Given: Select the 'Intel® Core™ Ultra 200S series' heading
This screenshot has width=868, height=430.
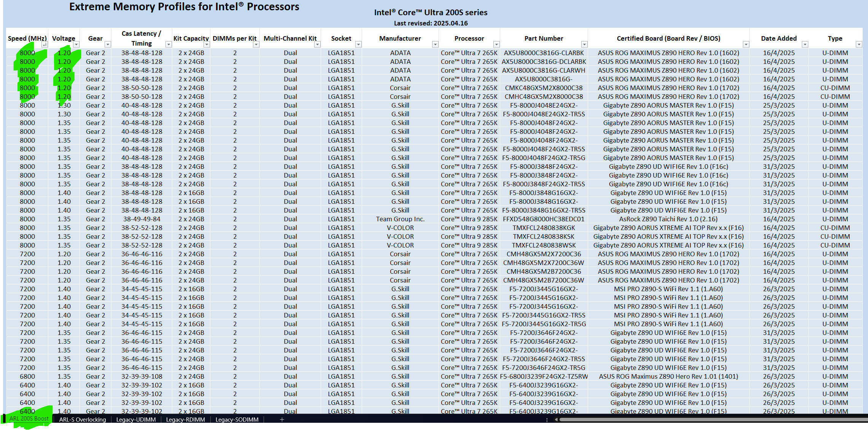Looking at the screenshot, I should pos(431,13).
